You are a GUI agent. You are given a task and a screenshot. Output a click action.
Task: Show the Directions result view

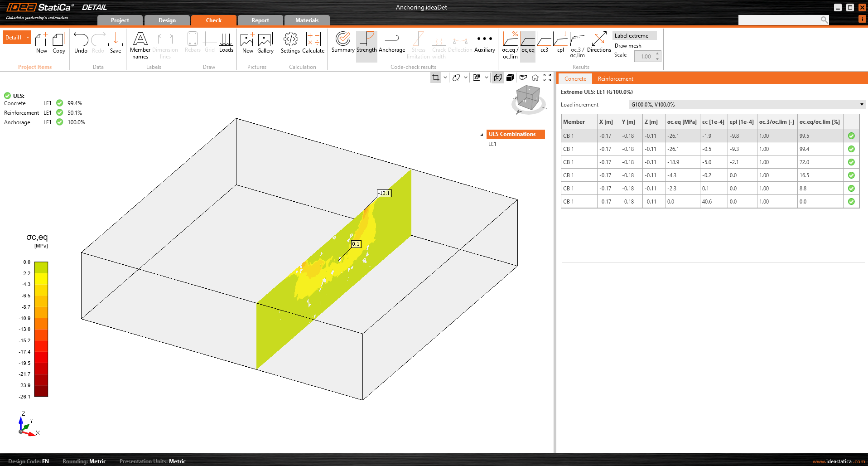599,43
